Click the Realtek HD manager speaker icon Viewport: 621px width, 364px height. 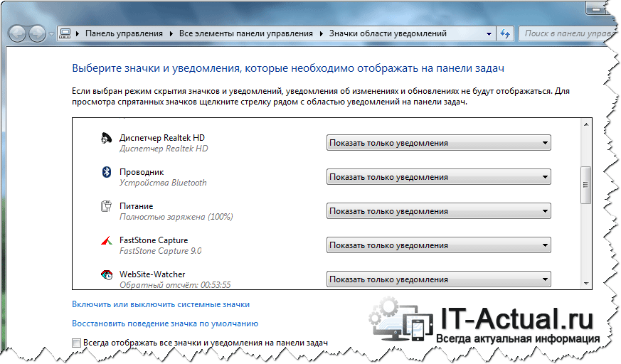click(106, 138)
